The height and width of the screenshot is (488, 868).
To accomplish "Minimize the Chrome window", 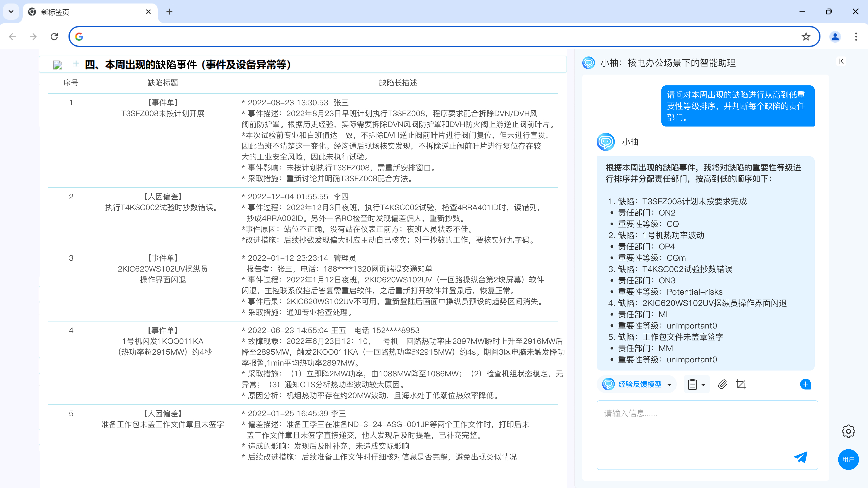I will 802,12.
